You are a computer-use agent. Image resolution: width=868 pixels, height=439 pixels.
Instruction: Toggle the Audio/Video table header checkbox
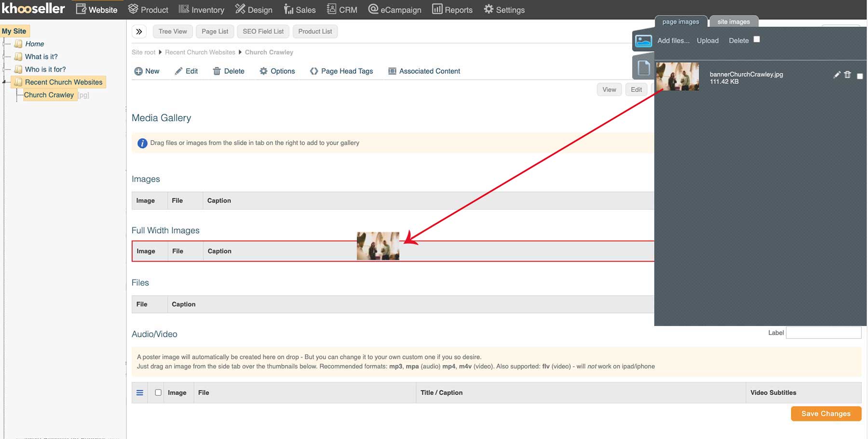point(158,393)
